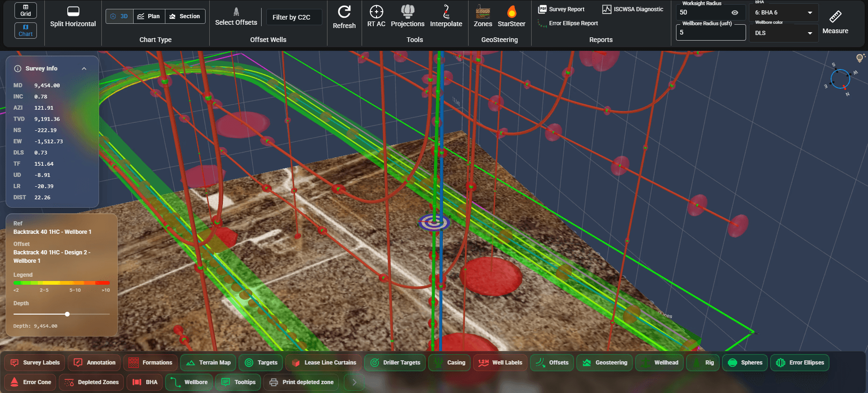The height and width of the screenshot is (393, 868).
Task: Toggle Depleted Zones layer
Action: click(x=92, y=382)
